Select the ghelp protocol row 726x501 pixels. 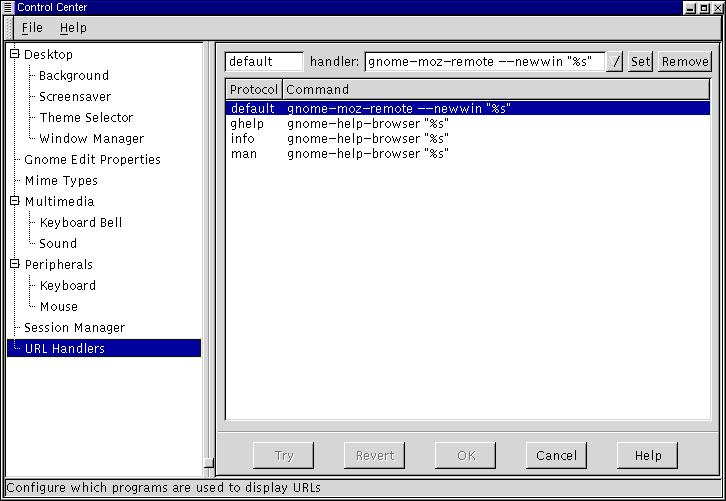point(248,123)
